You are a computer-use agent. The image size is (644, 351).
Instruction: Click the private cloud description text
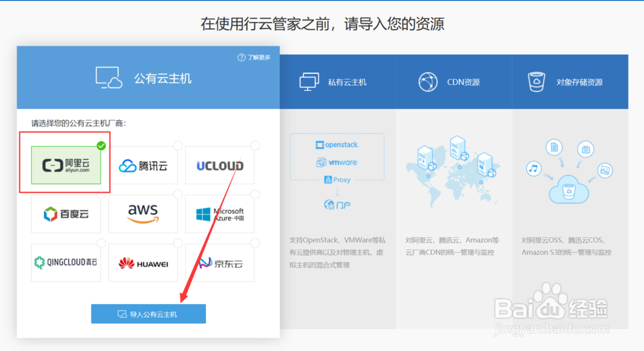click(337, 252)
